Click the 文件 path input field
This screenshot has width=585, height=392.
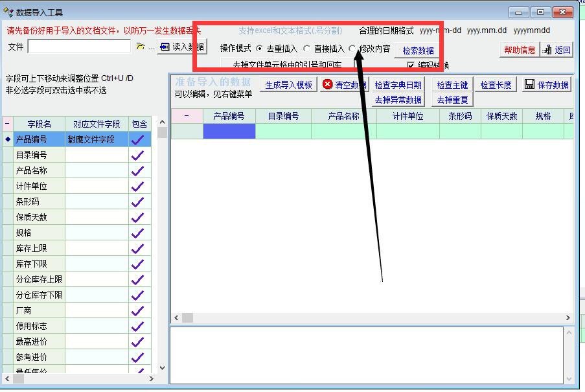pos(79,47)
